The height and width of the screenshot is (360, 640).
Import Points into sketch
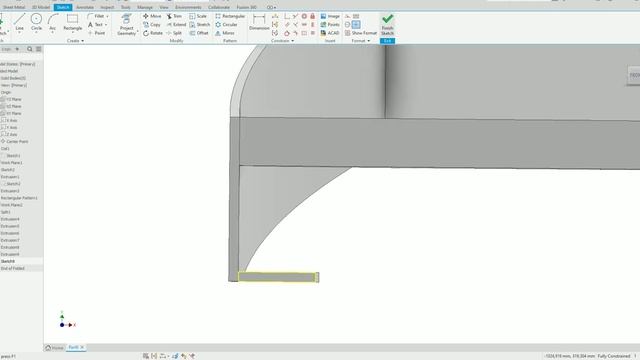[x=330, y=24]
